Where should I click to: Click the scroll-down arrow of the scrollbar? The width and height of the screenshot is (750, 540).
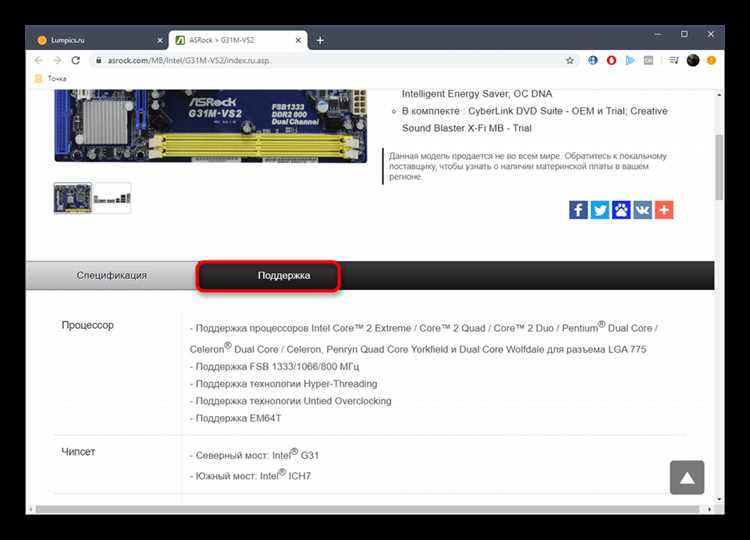[719, 499]
